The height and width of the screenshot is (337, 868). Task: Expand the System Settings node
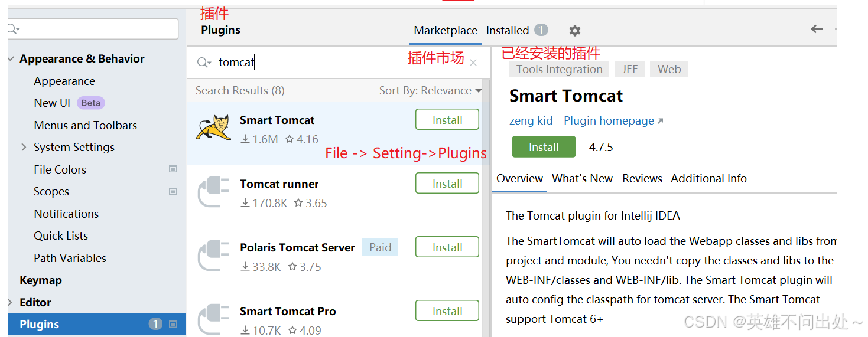24,147
